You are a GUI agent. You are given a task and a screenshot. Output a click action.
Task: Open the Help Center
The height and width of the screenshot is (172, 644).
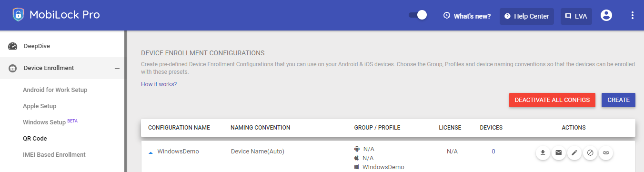click(x=527, y=16)
